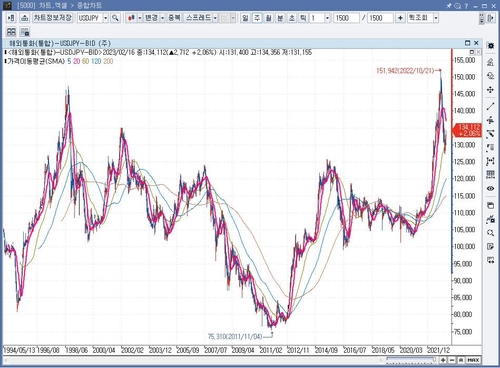500x368 pixels.
Task: Expand the 스프레드 dropdown arrow
Action: (x=215, y=18)
